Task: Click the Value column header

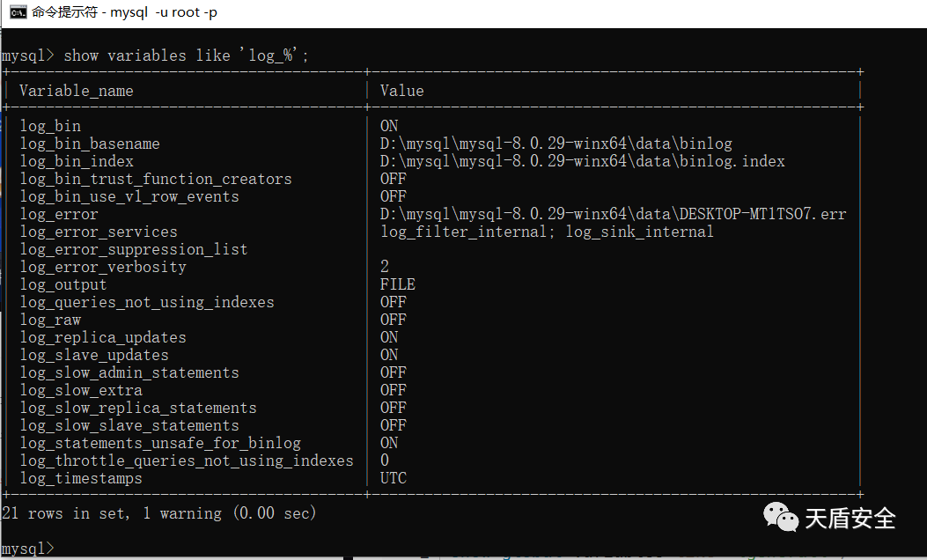Action: 401,91
